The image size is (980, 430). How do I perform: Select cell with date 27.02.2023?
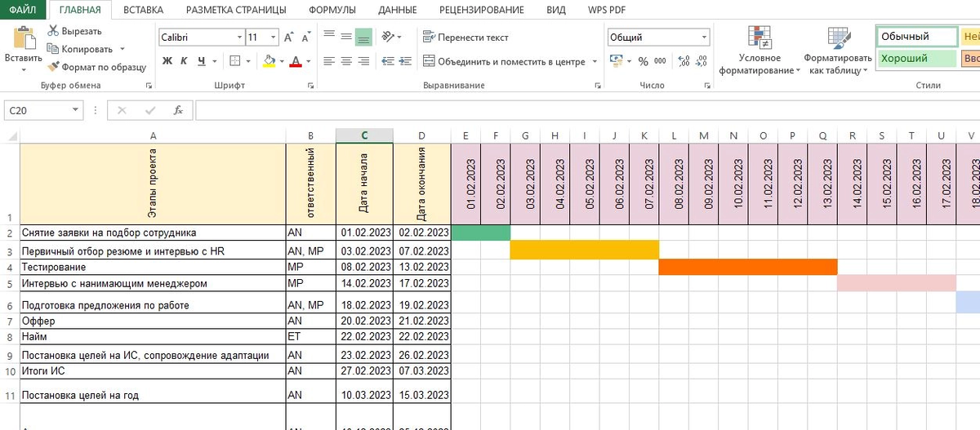point(364,370)
